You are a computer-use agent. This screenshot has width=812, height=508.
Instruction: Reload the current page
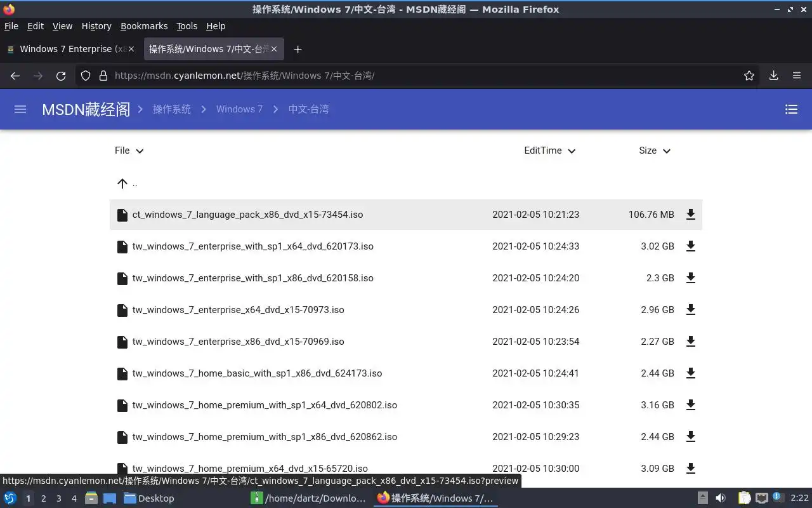(61, 76)
